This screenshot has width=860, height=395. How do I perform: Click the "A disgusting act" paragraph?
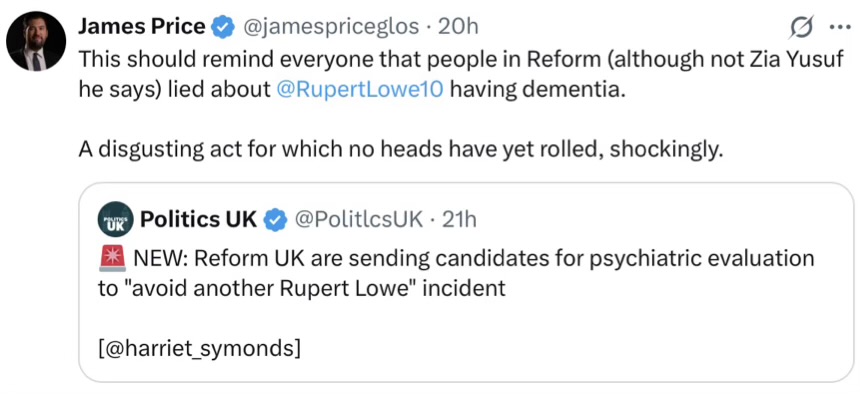click(398, 149)
